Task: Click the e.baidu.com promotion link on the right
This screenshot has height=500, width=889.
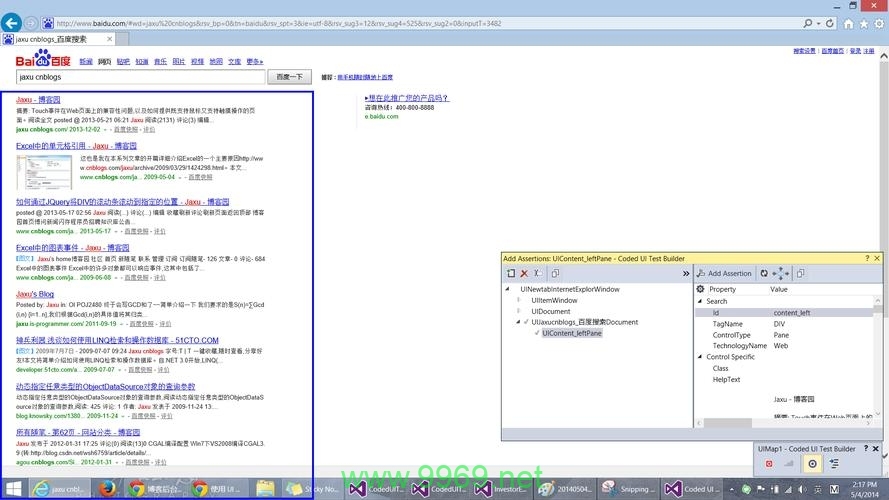Action: point(382,117)
